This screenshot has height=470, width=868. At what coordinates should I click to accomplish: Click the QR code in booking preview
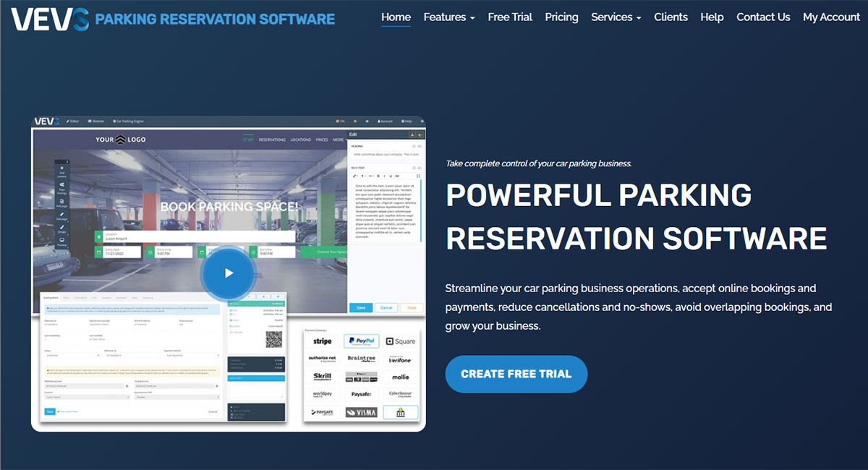tap(274, 339)
